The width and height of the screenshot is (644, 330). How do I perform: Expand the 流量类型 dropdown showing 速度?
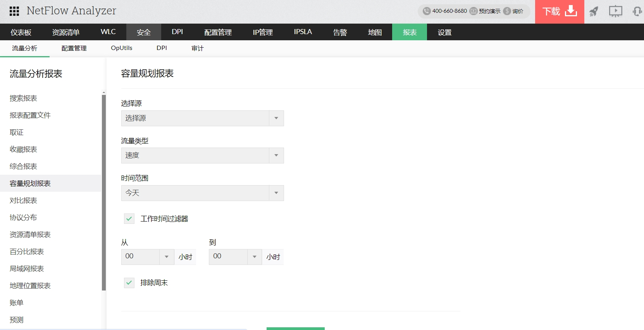[202, 155]
